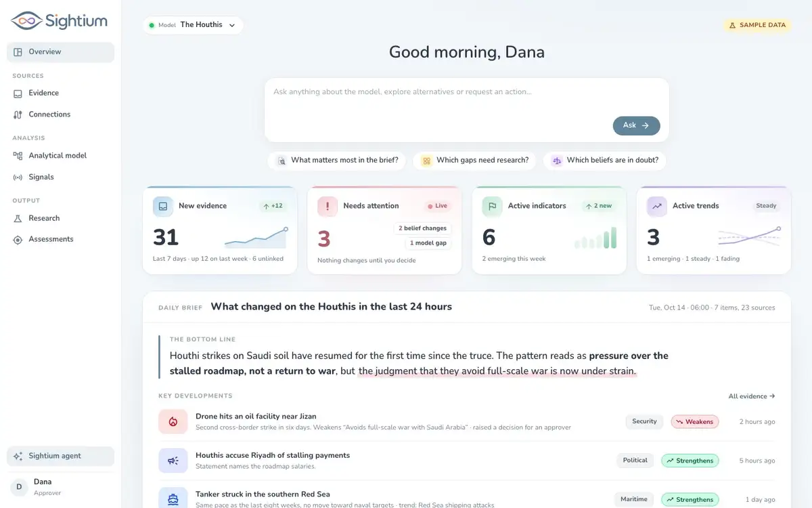The image size is (812, 508).
Task: Go to Connections
Action: 60,114
